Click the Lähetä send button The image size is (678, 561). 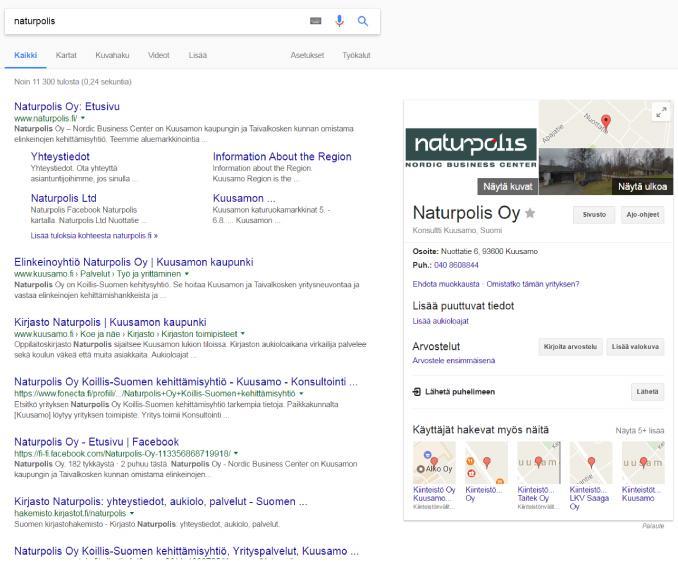pyautogui.click(x=647, y=392)
